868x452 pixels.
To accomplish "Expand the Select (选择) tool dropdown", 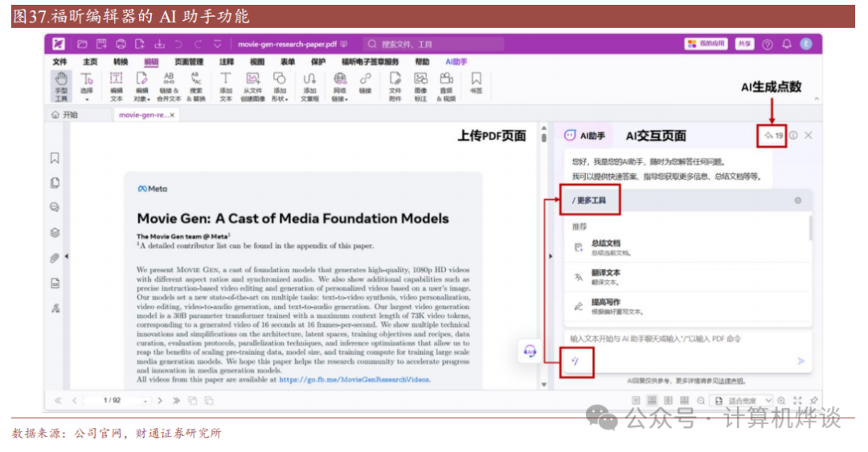I will pyautogui.click(x=87, y=87).
